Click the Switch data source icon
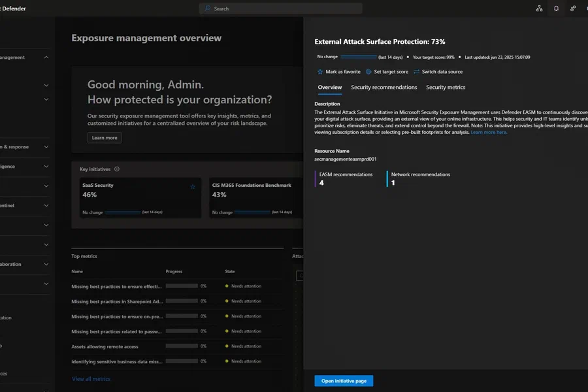 coord(416,72)
